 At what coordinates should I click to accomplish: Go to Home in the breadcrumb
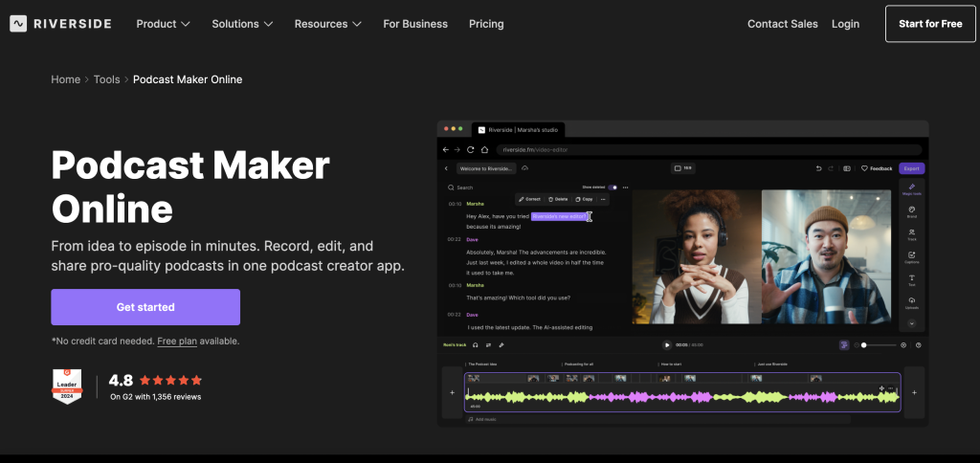tap(66, 79)
